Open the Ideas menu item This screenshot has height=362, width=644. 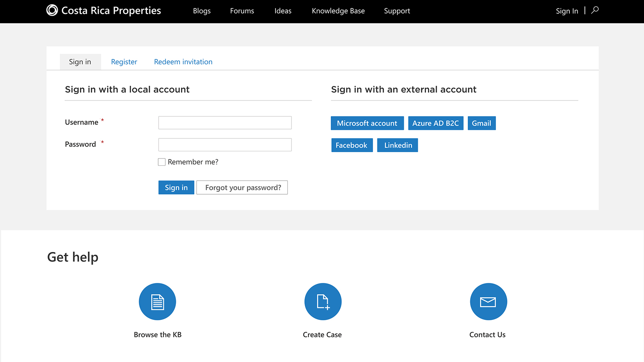283,11
